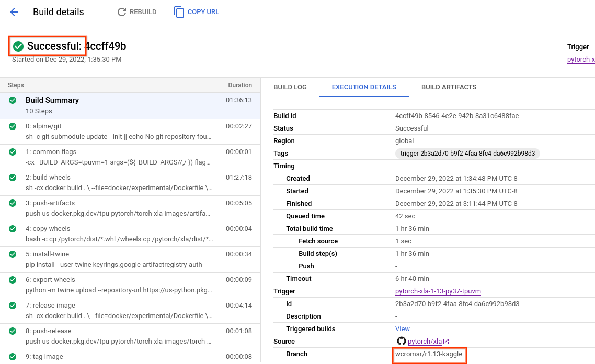Click the Region value global

point(405,141)
